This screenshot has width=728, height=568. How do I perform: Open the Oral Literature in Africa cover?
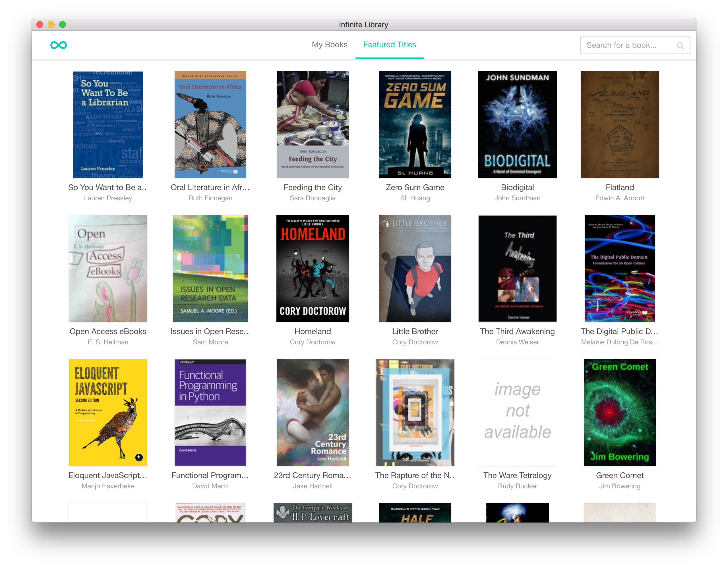[x=210, y=124]
